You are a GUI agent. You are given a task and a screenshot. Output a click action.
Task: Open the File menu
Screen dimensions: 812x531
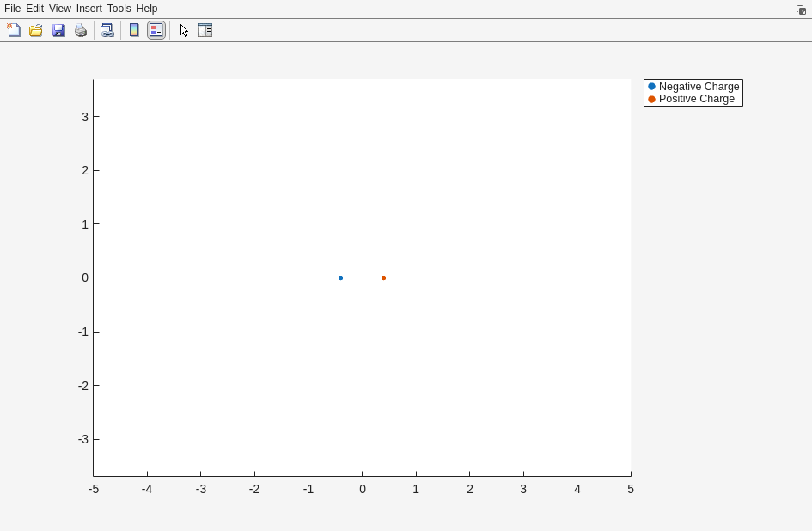coord(12,9)
